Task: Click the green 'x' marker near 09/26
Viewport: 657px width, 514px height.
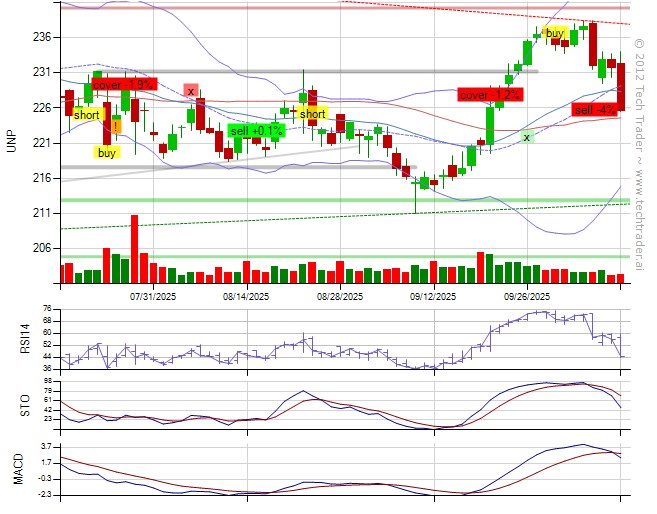Action: pos(526,136)
